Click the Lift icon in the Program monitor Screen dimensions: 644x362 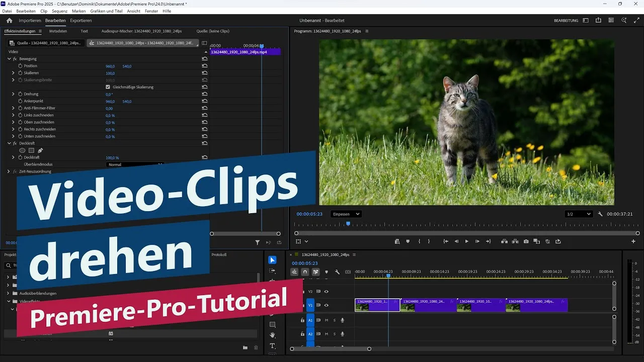click(x=504, y=241)
